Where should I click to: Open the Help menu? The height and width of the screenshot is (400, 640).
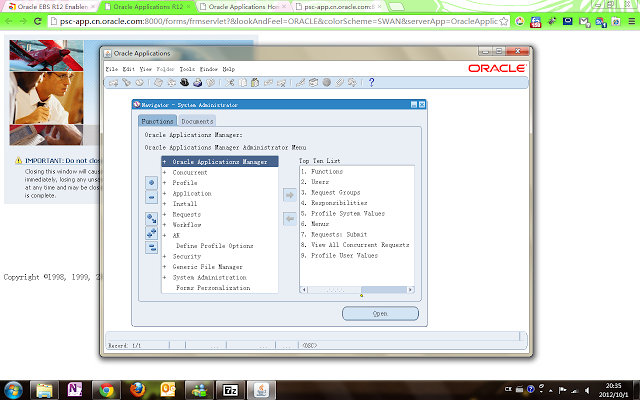point(229,69)
